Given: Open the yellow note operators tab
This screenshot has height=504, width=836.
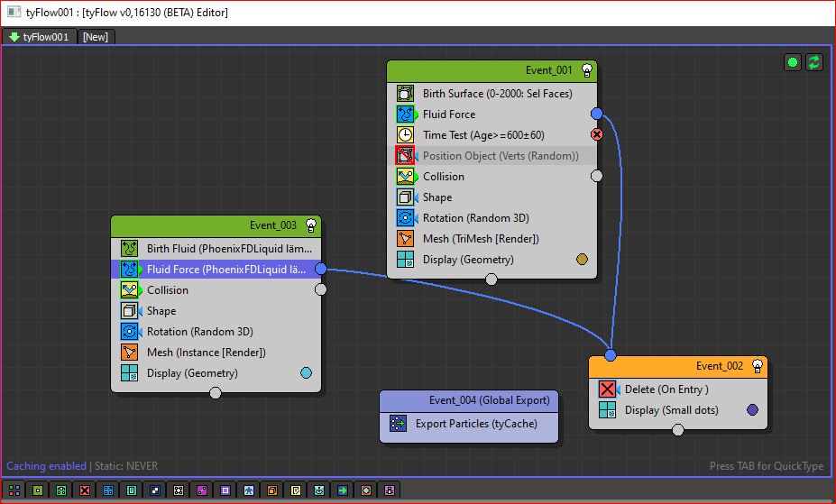Looking at the screenshot, I should [x=296, y=490].
